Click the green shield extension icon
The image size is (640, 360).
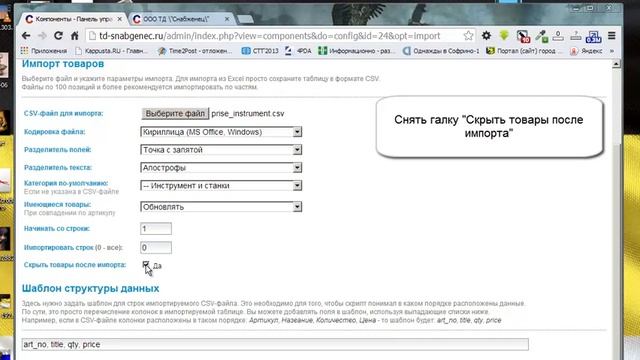click(504, 36)
